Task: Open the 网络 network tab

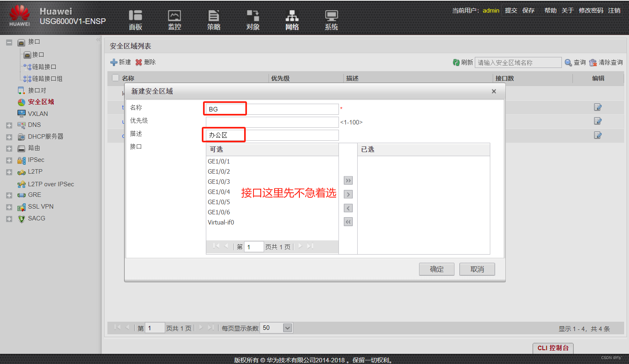Action: pos(292,20)
